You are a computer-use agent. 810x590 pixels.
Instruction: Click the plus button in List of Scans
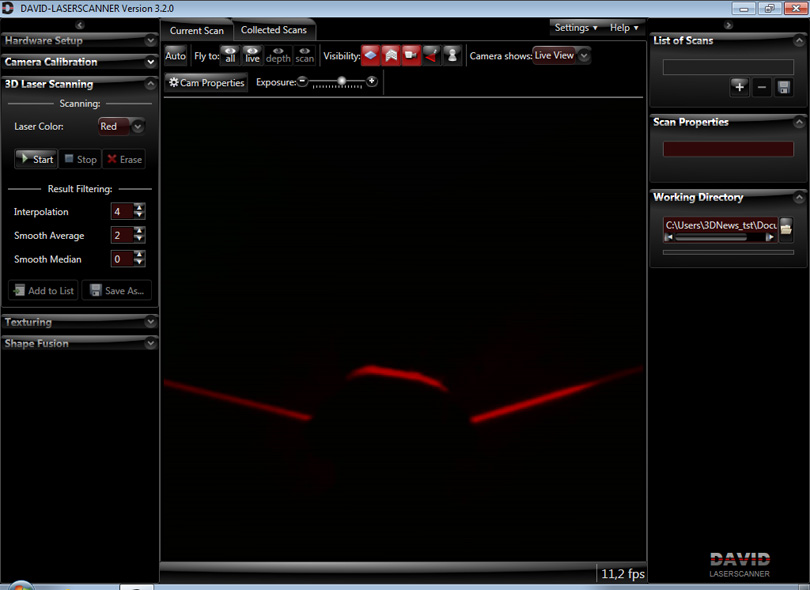pyautogui.click(x=739, y=88)
